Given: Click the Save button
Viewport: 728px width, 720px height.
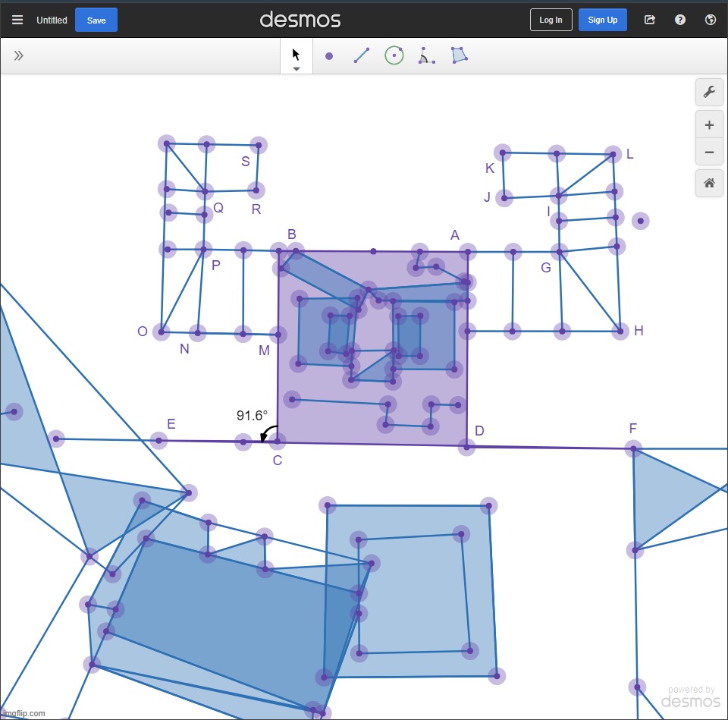Looking at the screenshot, I should [96, 20].
